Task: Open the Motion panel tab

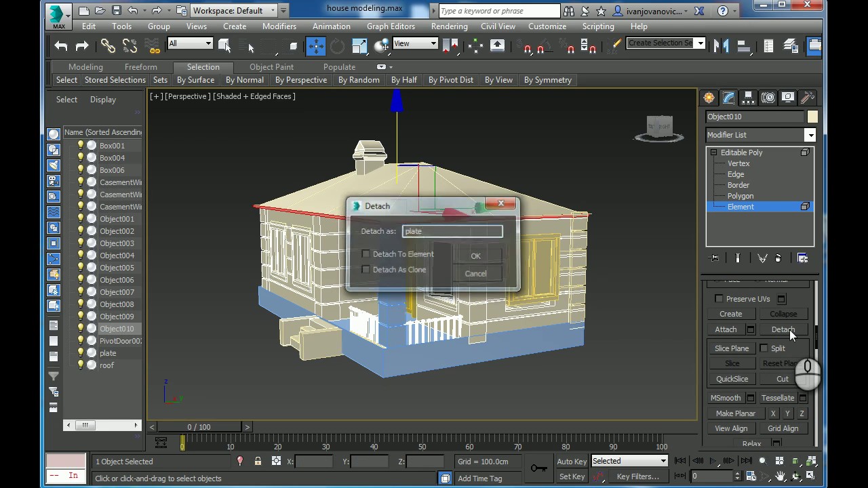Action: 768,98
